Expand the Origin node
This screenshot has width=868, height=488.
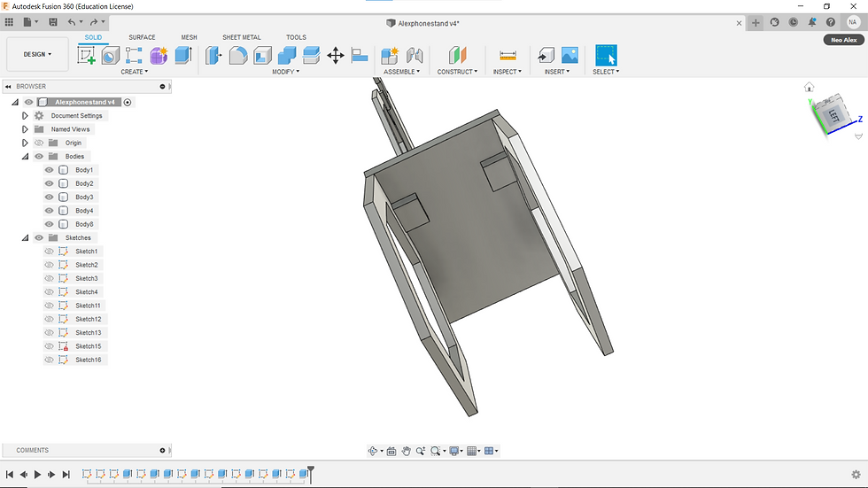click(x=25, y=143)
